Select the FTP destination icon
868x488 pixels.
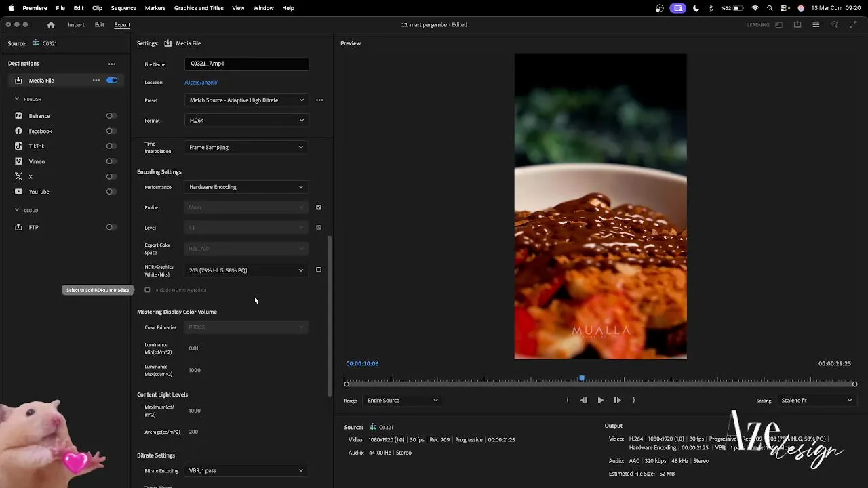tap(18, 227)
